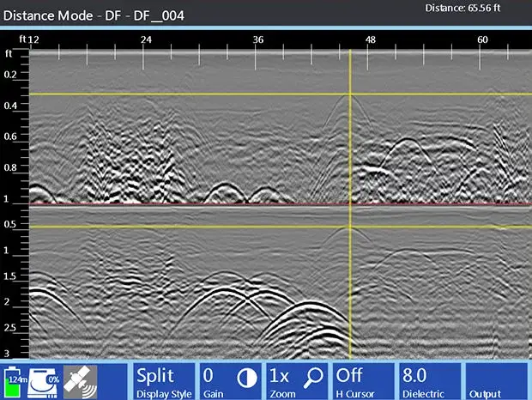This screenshot has width=532, height=400.
Task: Click the 24 ft mark on distance ruler
Action: 146,40
